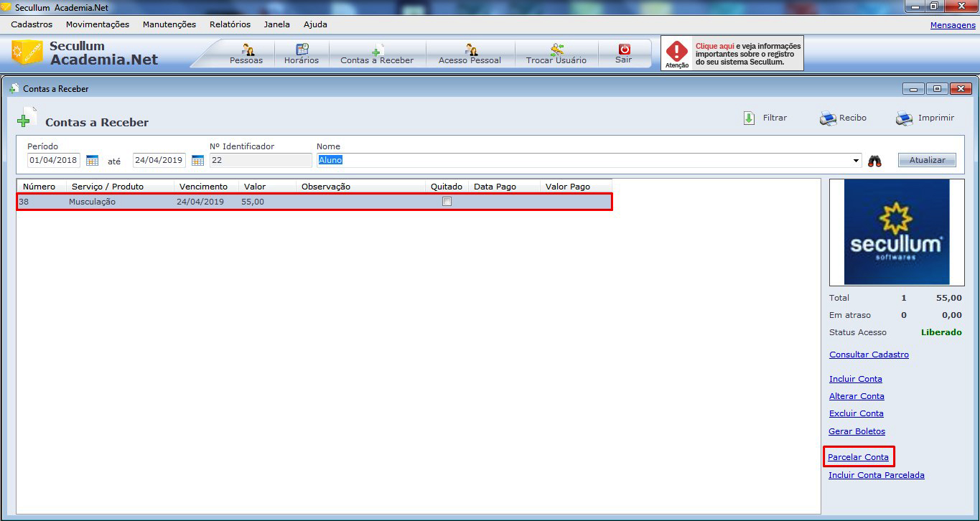Click the Parcelar Conta link
Screen dimensions: 980x521
pyautogui.click(x=858, y=457)
